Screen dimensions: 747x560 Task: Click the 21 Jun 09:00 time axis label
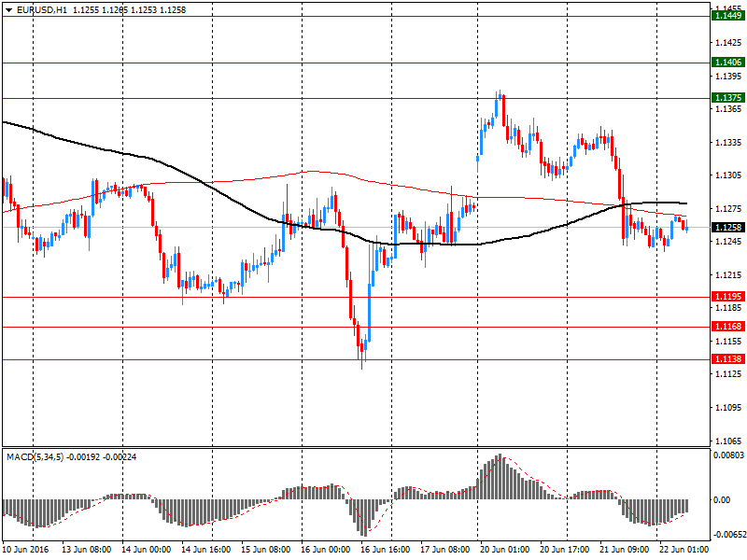[624, 549]
